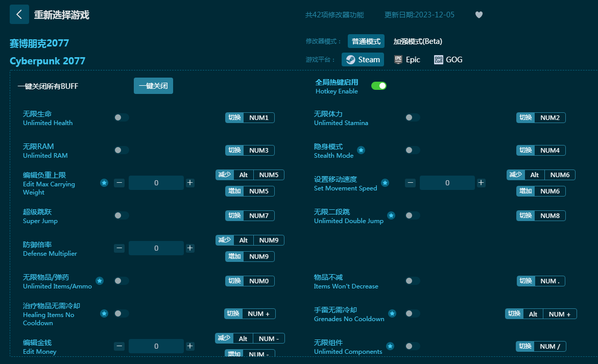Click 切换 NUM1 hotkey for Unlimited Health
Screen dimensions: 598x364
250,118
